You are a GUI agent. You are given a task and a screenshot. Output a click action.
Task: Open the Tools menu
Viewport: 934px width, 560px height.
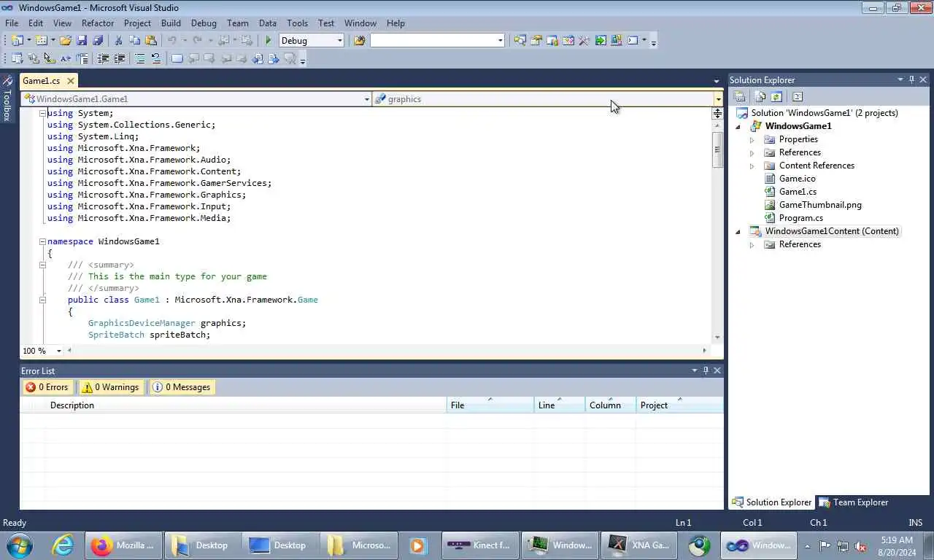pos(297,23)
